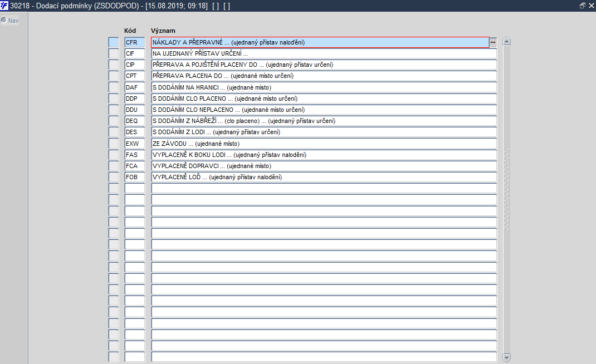Click the FAS code field
This screenshot has height=364, width=596.
(135, 155)
